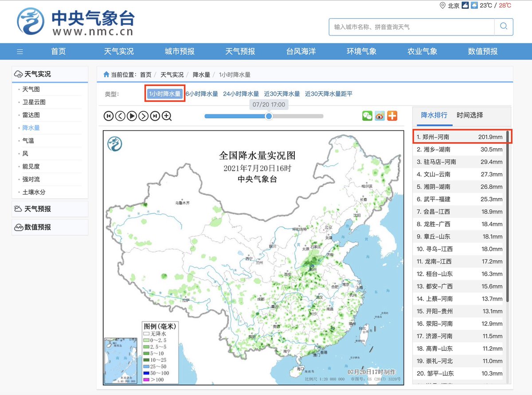Select 近30天降水量 type

coord(282,94)
